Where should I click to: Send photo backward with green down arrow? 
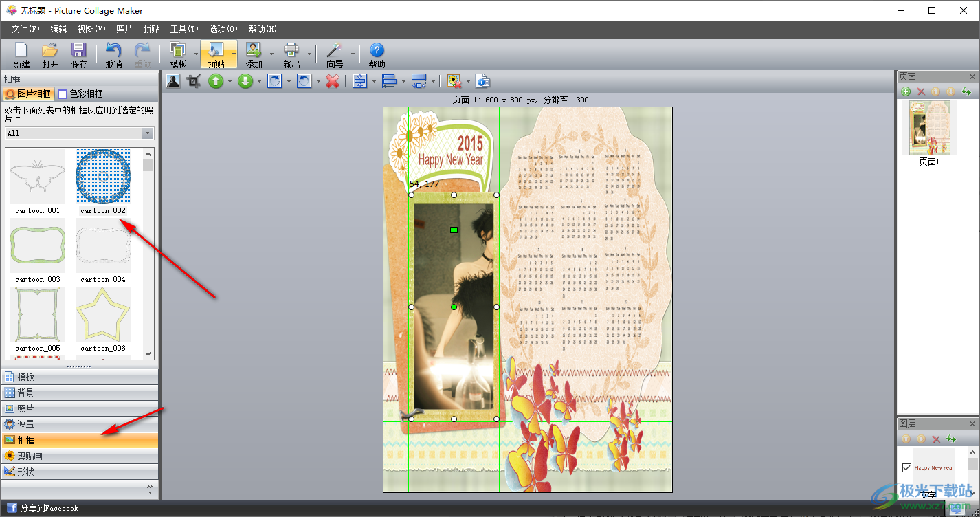(245, 81)
